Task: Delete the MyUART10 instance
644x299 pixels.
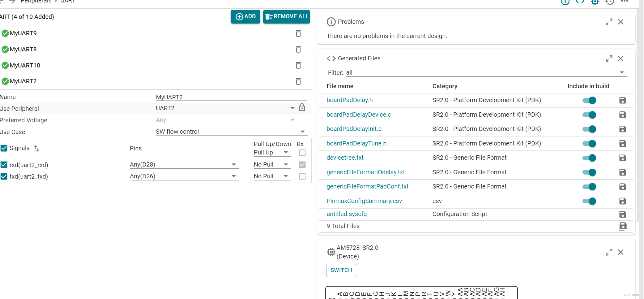Action: pos(298,65)
